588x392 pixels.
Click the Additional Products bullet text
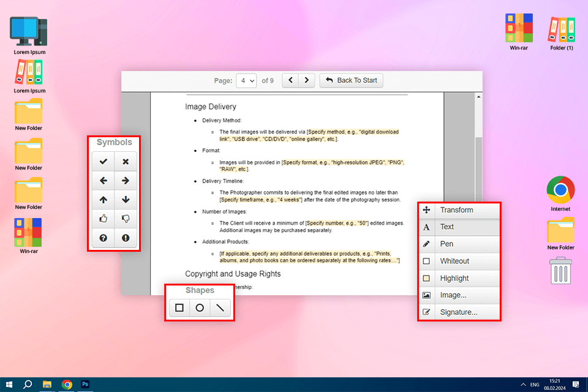point(225,241)
